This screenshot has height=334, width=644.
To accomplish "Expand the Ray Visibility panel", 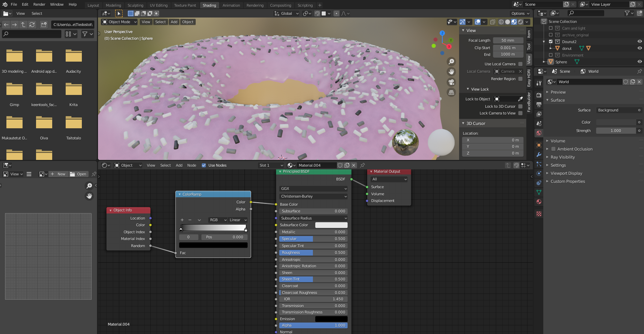I will click(x=562, y=157).
